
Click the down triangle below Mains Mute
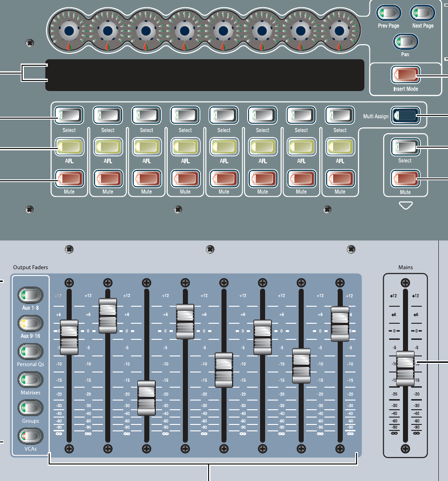[406, 205]
